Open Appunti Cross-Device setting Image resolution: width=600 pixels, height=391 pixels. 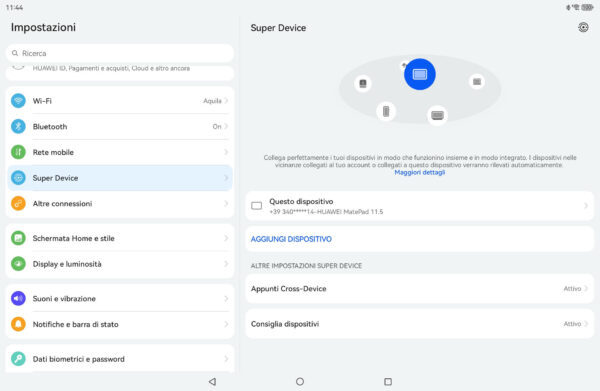click(x=419, y=289)
